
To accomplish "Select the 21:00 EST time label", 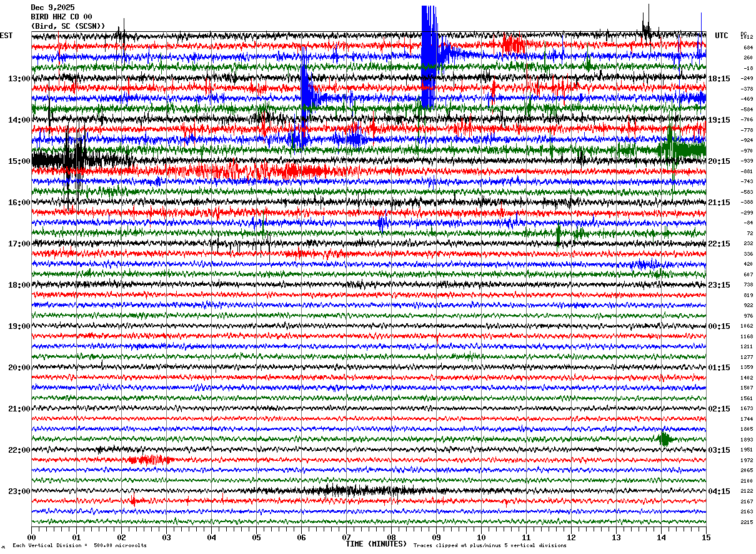I will 19,409.
